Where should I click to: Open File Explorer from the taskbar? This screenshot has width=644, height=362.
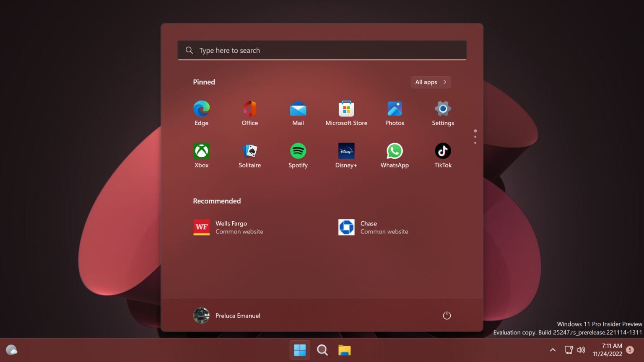pos(345,350)
